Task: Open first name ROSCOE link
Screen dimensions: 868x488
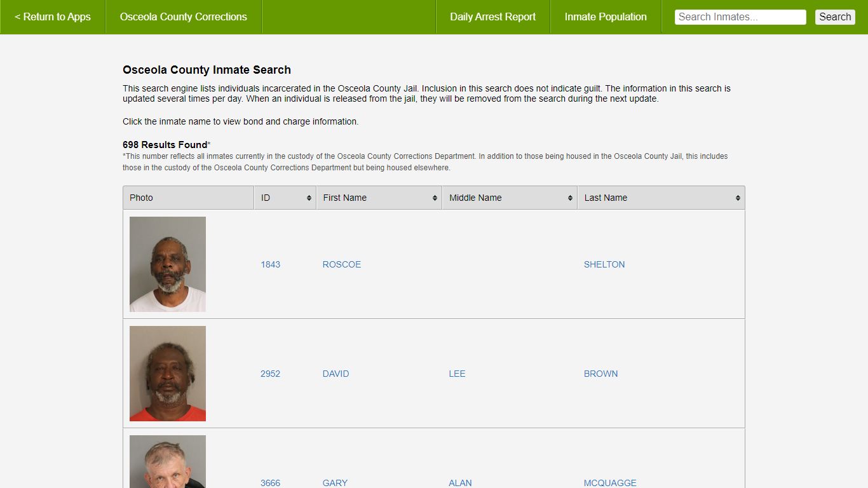Action: [342, 264]
